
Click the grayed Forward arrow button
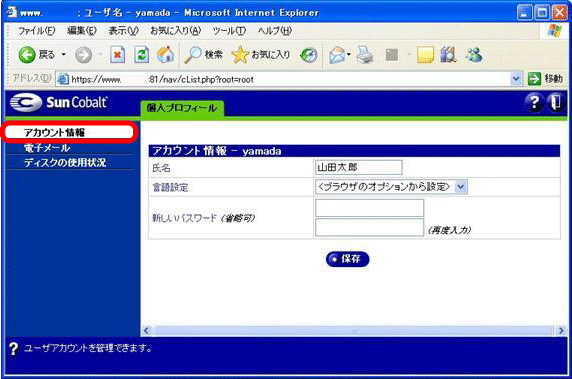[84, 55]
